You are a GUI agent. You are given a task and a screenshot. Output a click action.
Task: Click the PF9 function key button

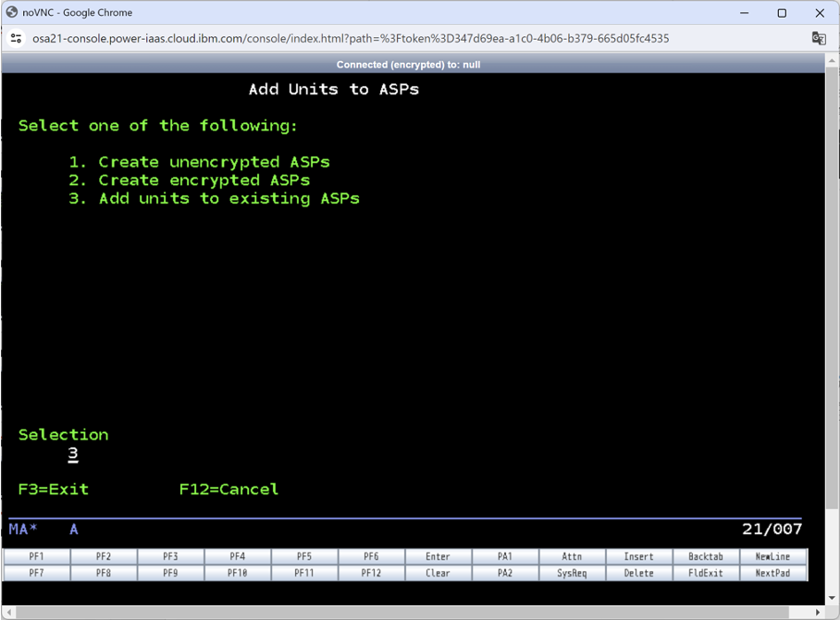point(170,573)
